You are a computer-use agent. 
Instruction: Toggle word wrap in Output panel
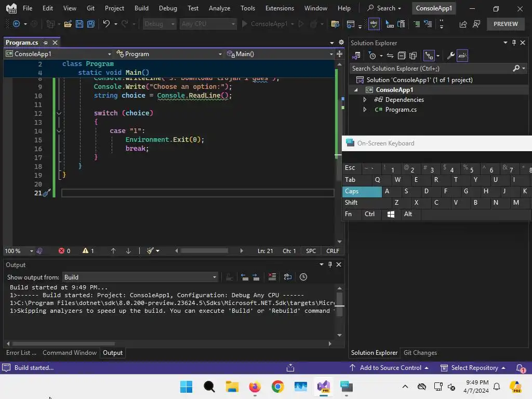[x=288, y=277]
